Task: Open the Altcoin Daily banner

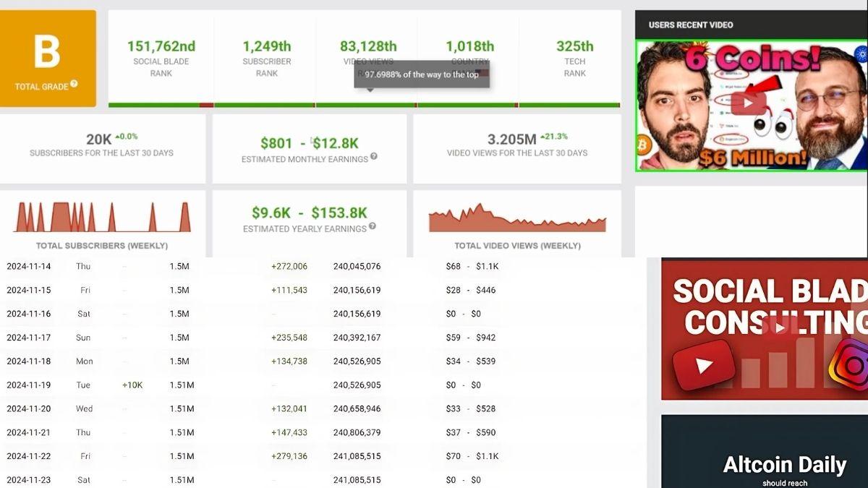Action: pyautogui.click(x=765, y=451)
